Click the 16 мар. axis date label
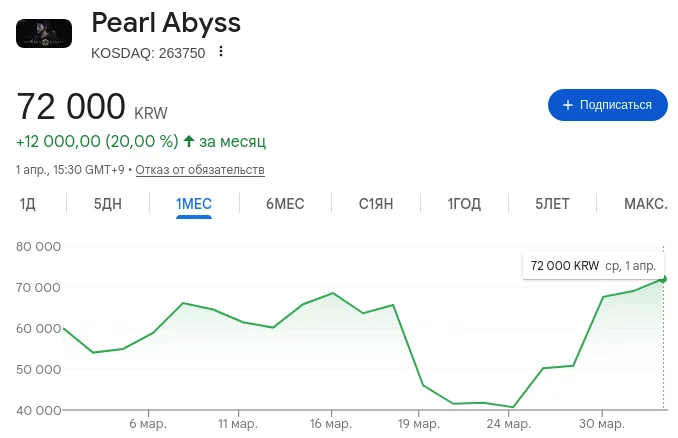 click(x=331, y=424)
